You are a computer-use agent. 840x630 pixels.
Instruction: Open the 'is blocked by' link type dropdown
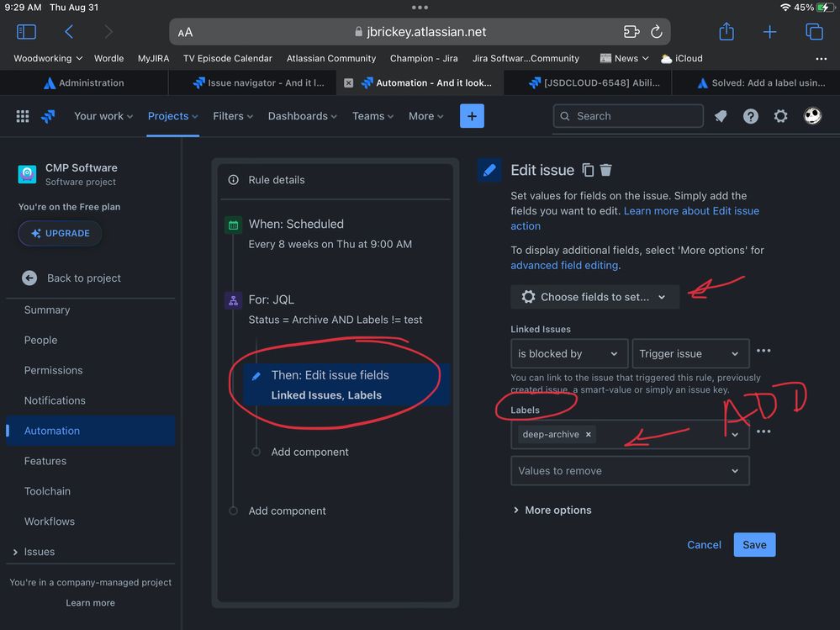tap(569, 353)
